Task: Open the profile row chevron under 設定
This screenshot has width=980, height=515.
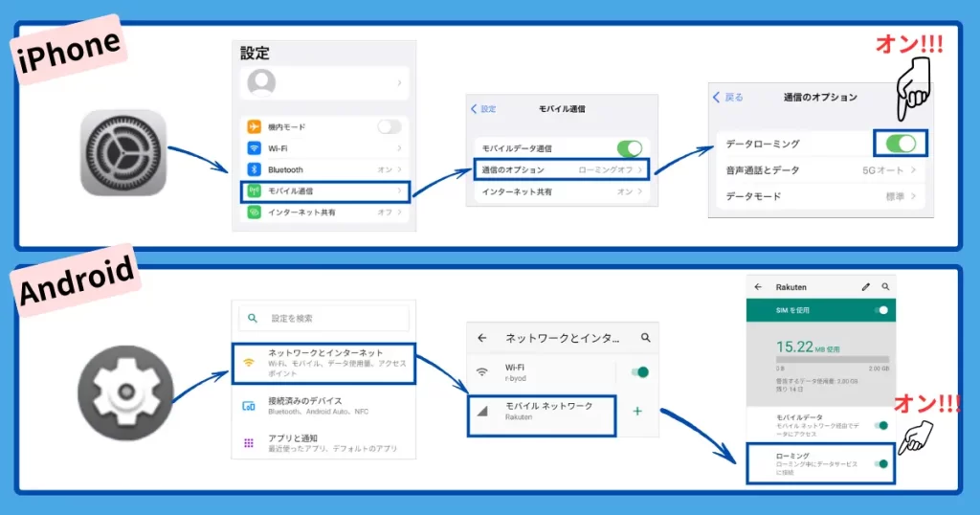Action: click(399, 84)
